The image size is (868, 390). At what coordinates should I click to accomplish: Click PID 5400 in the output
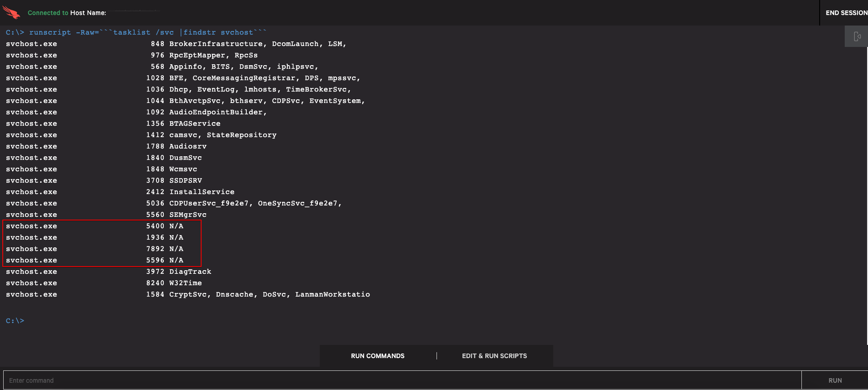155,226
